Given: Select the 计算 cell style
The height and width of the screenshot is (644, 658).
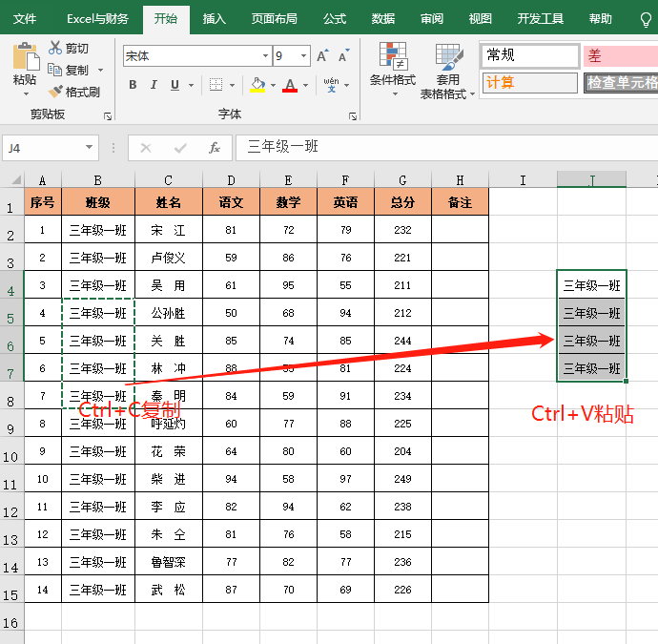Looking at the screenshot, I should [x=530, y=82].
